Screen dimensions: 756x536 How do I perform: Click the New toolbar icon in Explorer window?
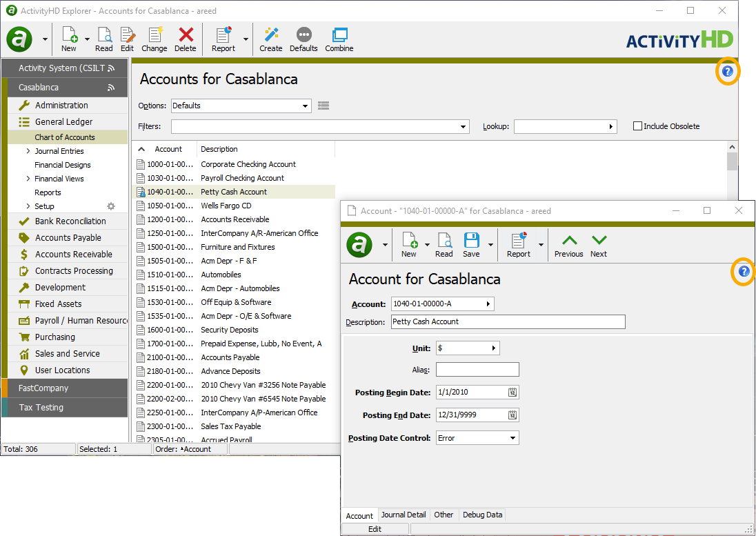pos(69,39)
